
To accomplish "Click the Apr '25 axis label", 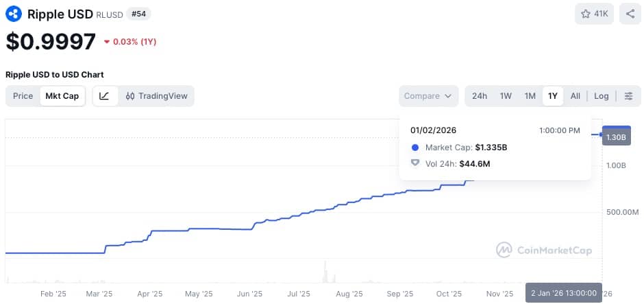I will coord(149,294).
